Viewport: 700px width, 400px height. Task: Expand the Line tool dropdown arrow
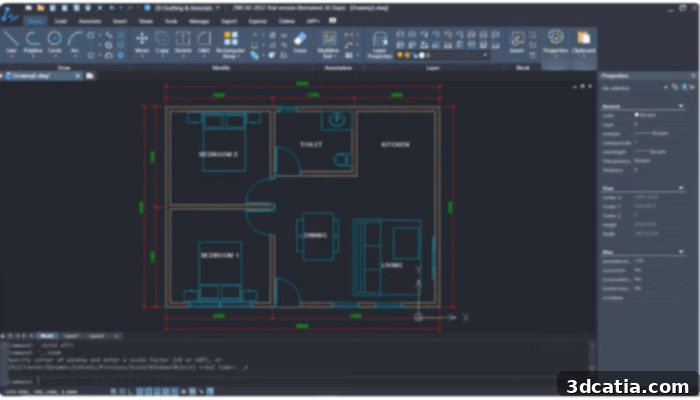click(11, 57)
